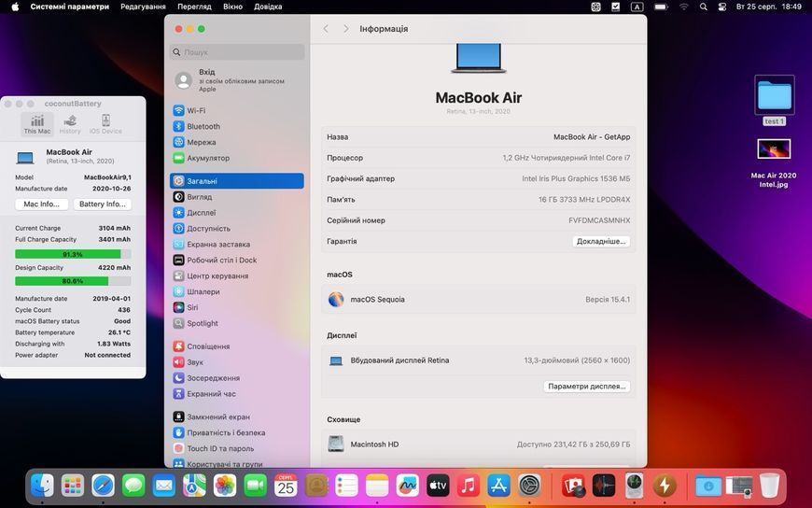
Task: Sign in with Apple account (Вхід)
Action: pyautogui.click(x=237, y=80)
